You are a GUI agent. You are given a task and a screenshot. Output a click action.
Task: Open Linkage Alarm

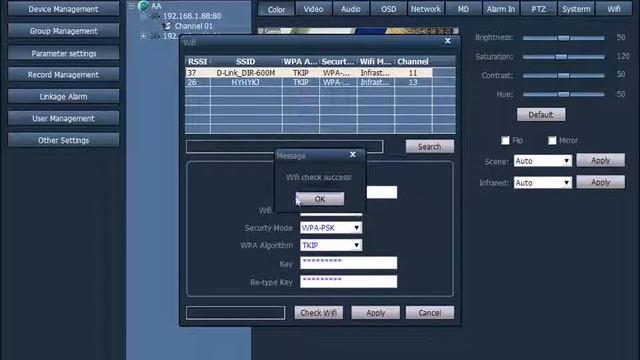(x=63, y=97)
